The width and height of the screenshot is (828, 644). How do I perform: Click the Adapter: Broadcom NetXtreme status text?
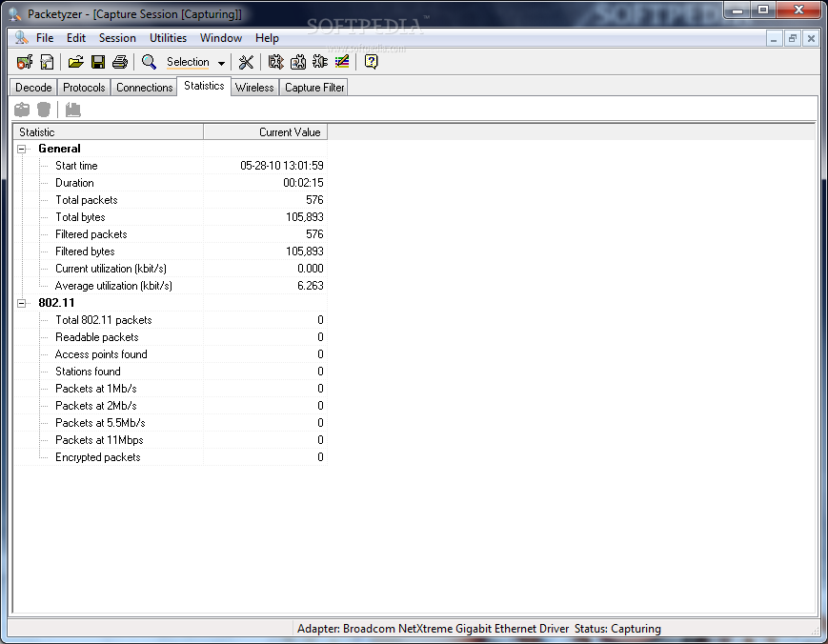pos(433,629)
